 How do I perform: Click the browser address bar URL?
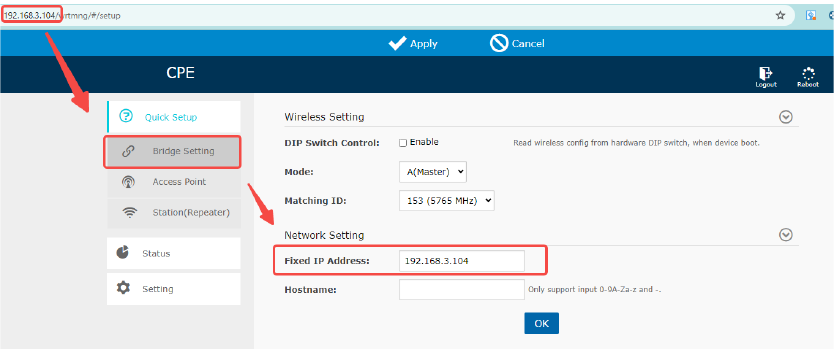click(62, 15)
